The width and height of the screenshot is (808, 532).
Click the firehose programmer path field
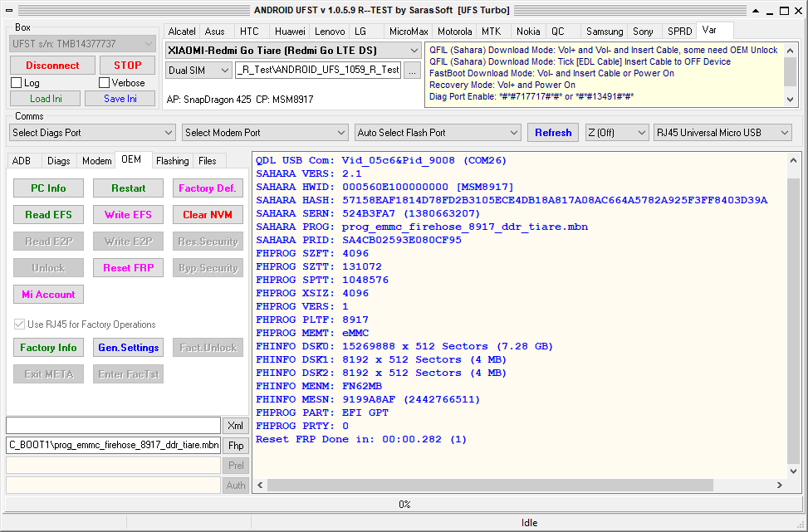pyautogui.click(x=114, y=446)
